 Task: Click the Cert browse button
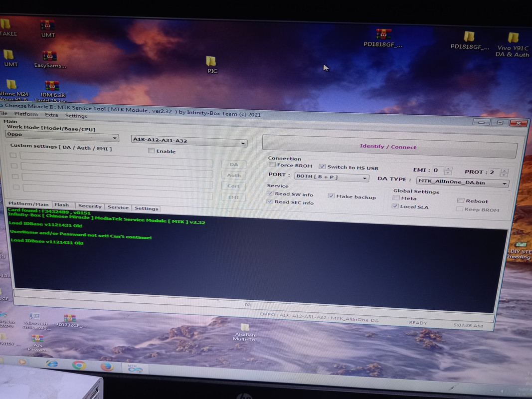233,186
